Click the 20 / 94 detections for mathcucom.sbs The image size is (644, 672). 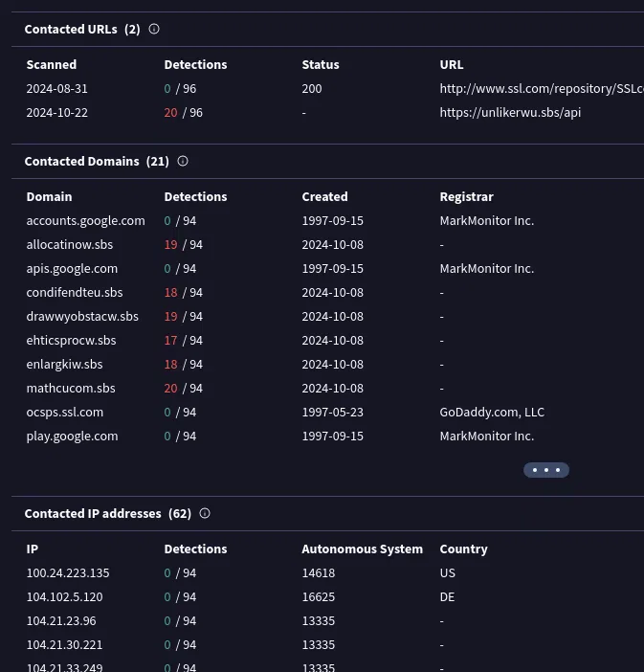(x=184, y=389)
